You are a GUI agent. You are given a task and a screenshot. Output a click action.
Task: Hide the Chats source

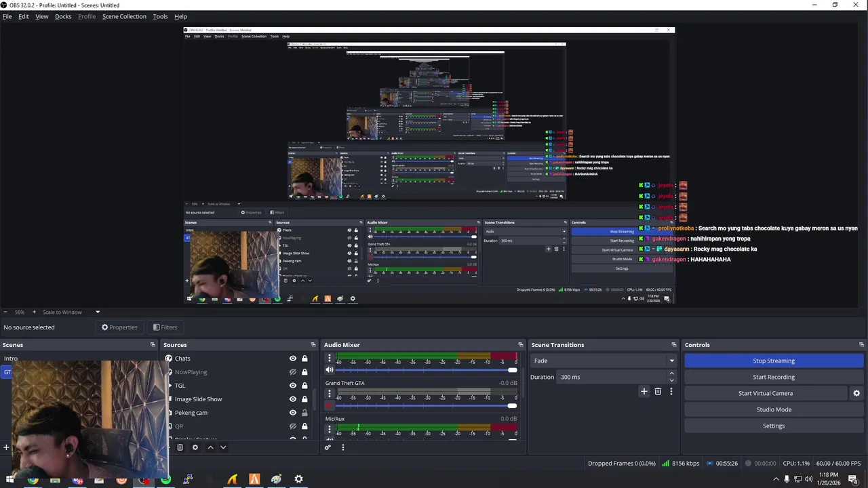point(293,359)
